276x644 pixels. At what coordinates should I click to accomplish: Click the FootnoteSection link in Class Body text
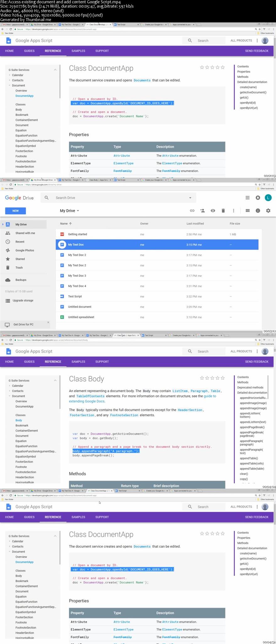124,415
